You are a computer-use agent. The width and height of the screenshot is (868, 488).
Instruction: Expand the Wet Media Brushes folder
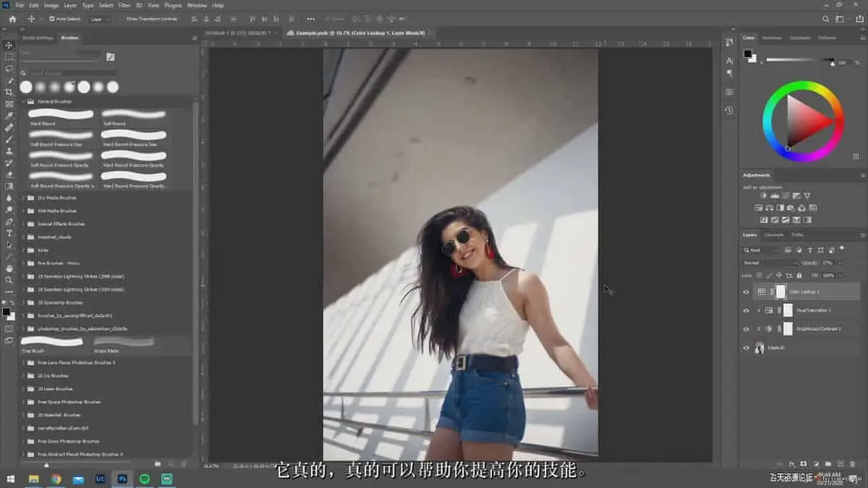tap(23, 210)
